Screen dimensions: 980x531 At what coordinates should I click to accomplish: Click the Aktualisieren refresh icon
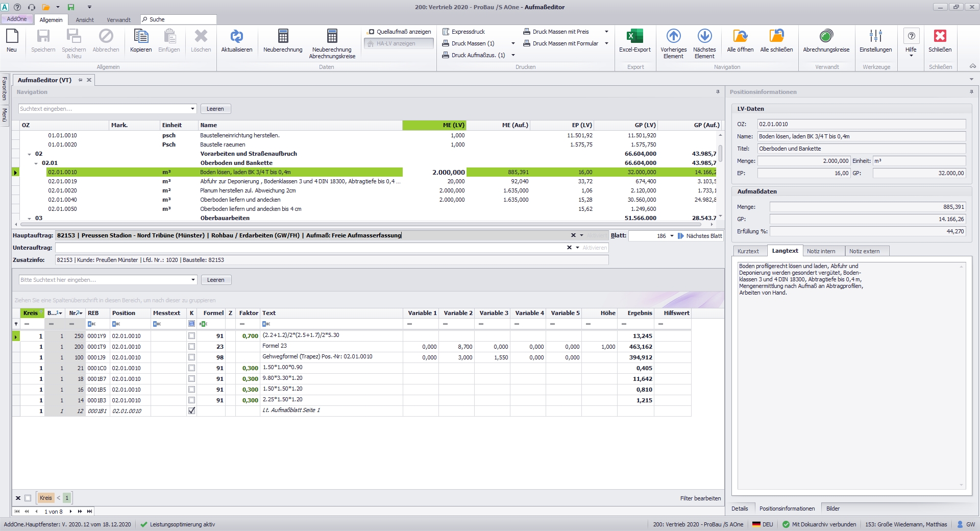point(236,37)
